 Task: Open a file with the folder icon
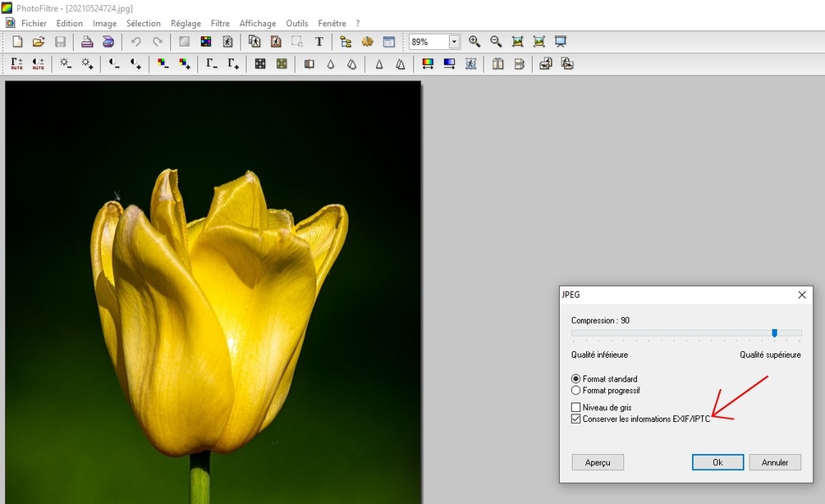[x=39, y=42]
